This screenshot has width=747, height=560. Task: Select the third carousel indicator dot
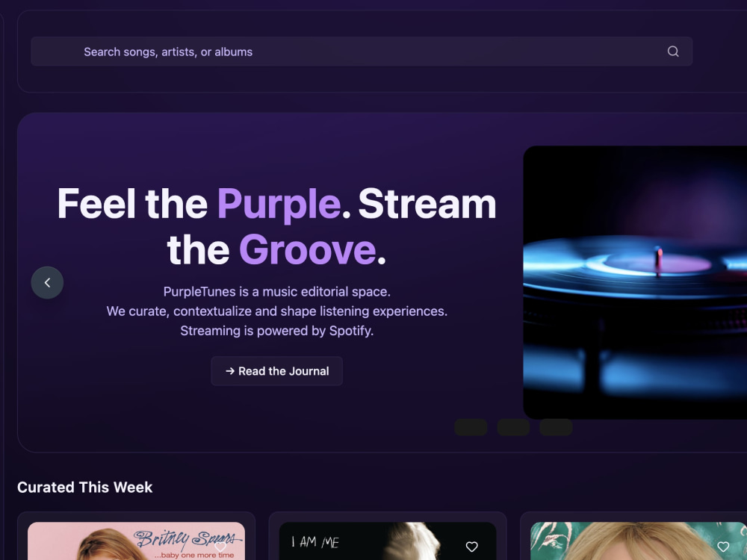tap(556, 427)
